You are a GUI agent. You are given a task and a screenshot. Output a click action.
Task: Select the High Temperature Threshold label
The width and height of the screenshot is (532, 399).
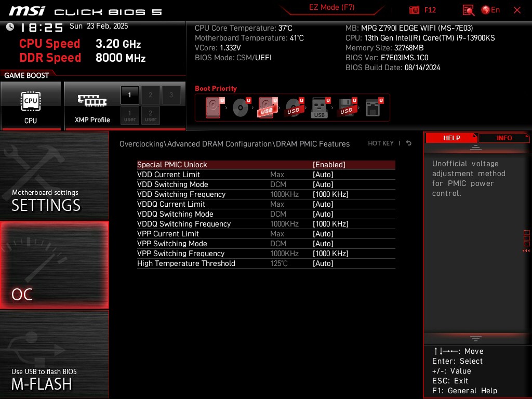[186, 263]
